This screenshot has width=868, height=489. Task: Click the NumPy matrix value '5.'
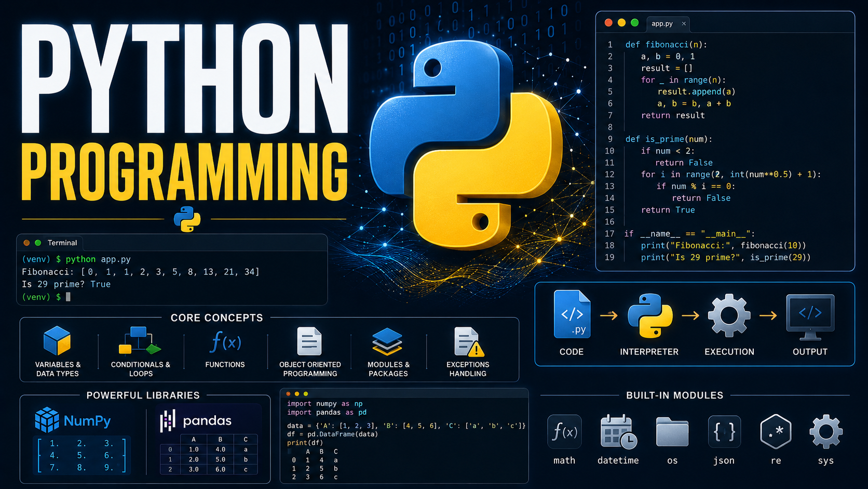[x=82, y=455]
